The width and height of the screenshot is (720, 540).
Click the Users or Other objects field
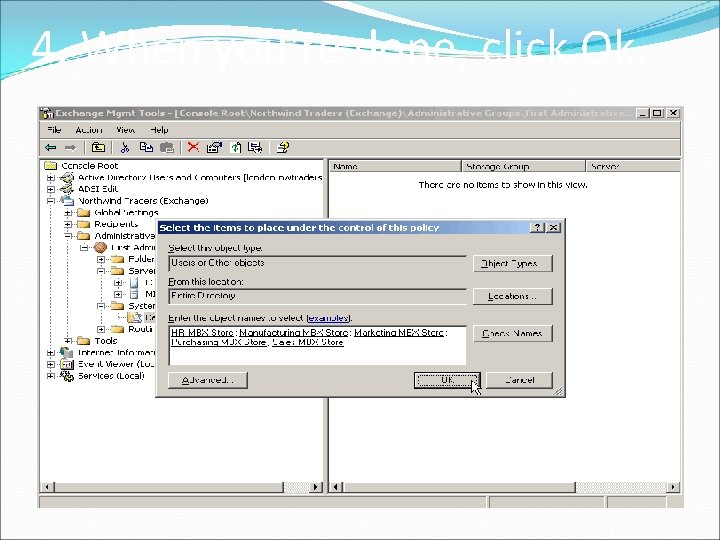(x=317, y=263)
